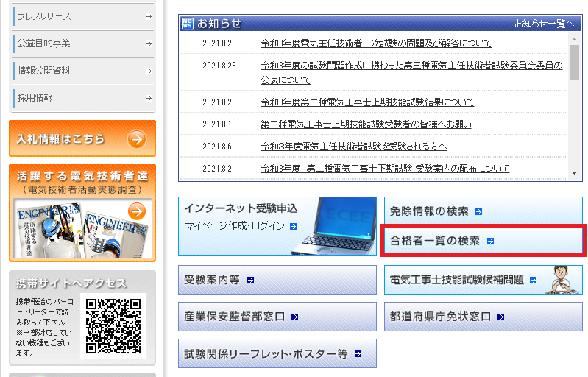The width and height of the screenshot is (588, 377).
Task: Click the arrow icon beside 合格者一覧の検索
Action: click(x=491, y=241)
